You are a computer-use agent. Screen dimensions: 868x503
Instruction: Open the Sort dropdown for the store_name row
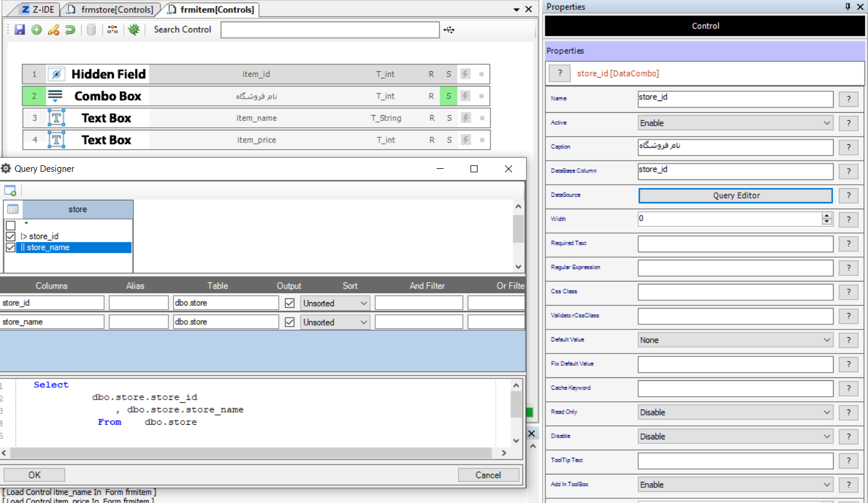point(336,322)
